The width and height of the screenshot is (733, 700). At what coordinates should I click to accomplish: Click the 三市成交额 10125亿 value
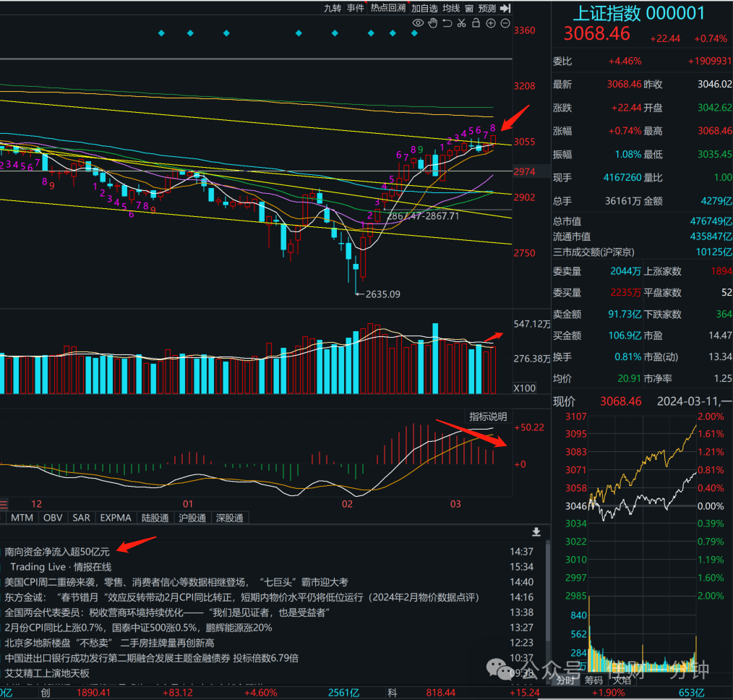[713, 252]
